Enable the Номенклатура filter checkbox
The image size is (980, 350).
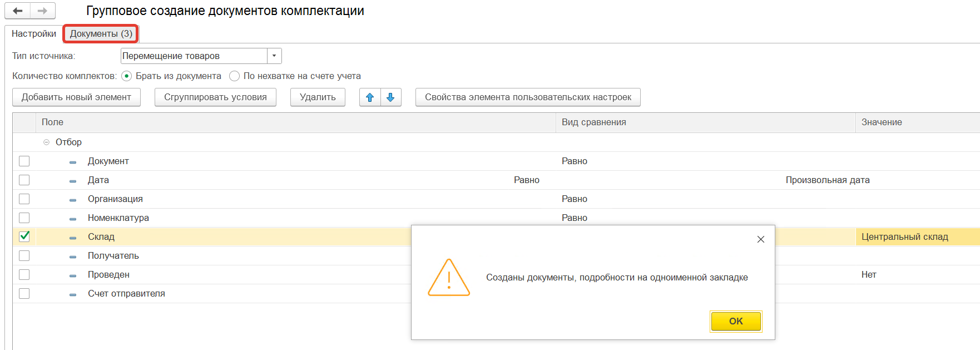click(24, 218)
